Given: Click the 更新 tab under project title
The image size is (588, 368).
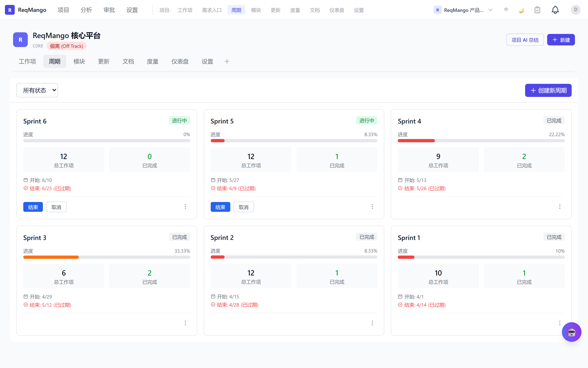Looking at the screenshot, I should (x=104, y=61).
